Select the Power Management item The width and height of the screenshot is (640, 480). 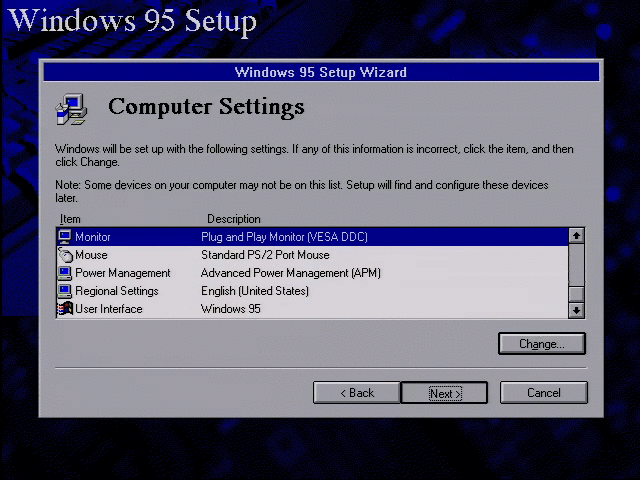123,273
